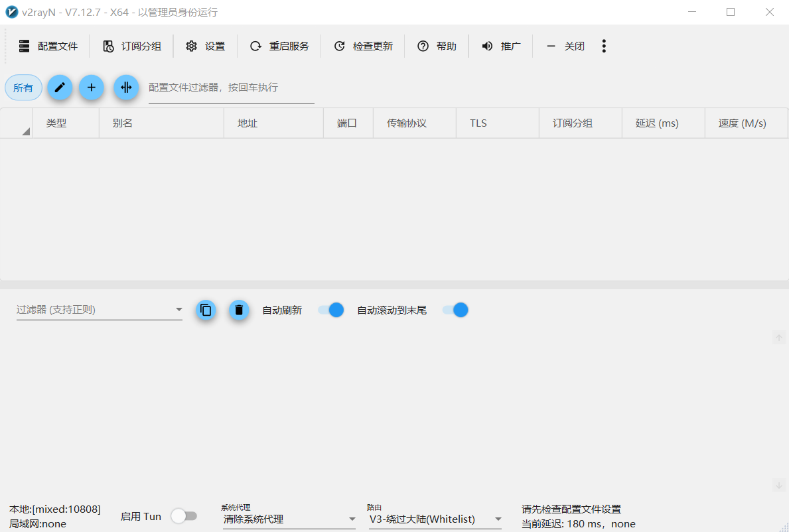Select the 所有 group filter button
This screenshot has height=532, width=789.
[23, 88]
